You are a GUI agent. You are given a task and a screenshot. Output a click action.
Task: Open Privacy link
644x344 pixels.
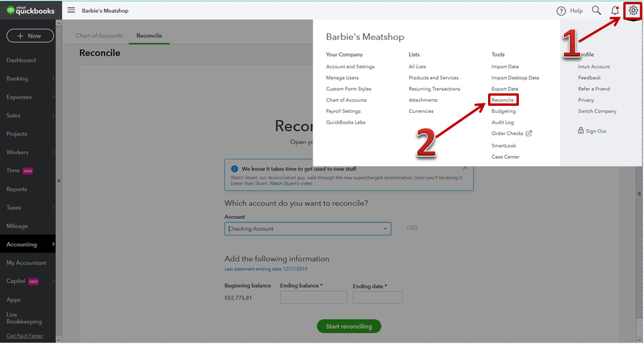586,100
